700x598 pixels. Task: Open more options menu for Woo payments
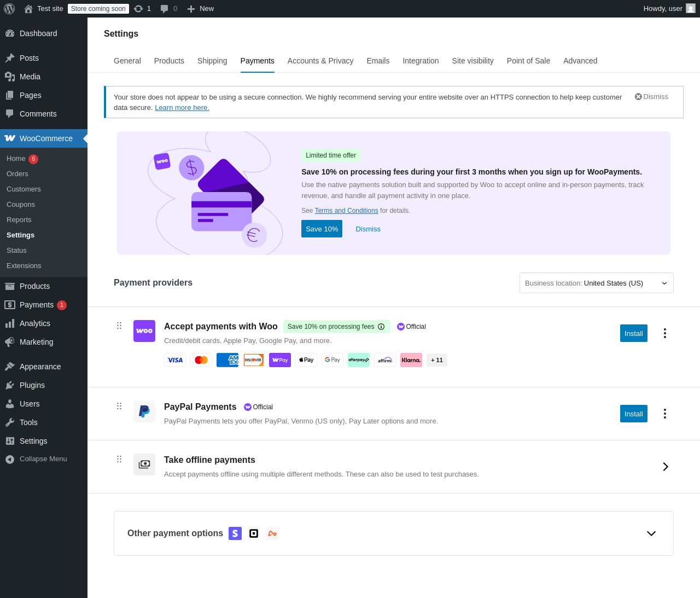[x=665, y=333]
